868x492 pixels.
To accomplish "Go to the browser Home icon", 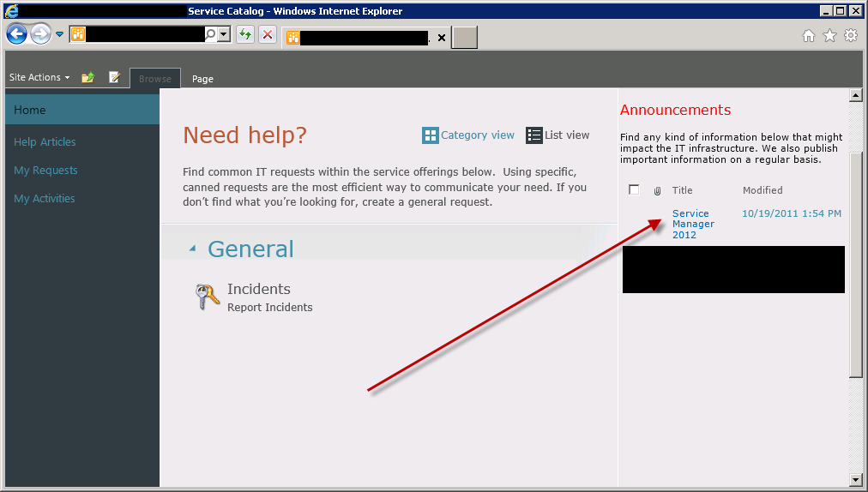I will (808, 35).
